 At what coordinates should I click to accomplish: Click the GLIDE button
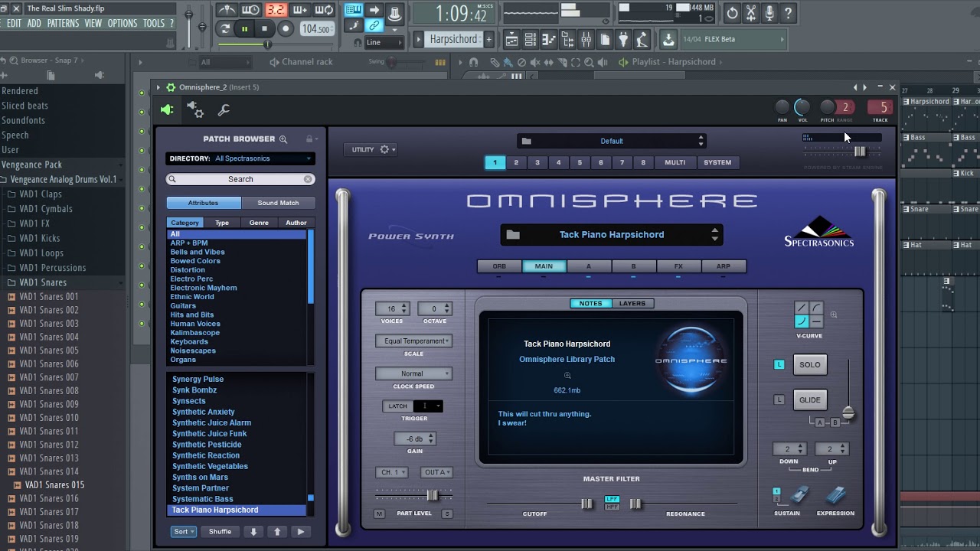tap(809, 400)
